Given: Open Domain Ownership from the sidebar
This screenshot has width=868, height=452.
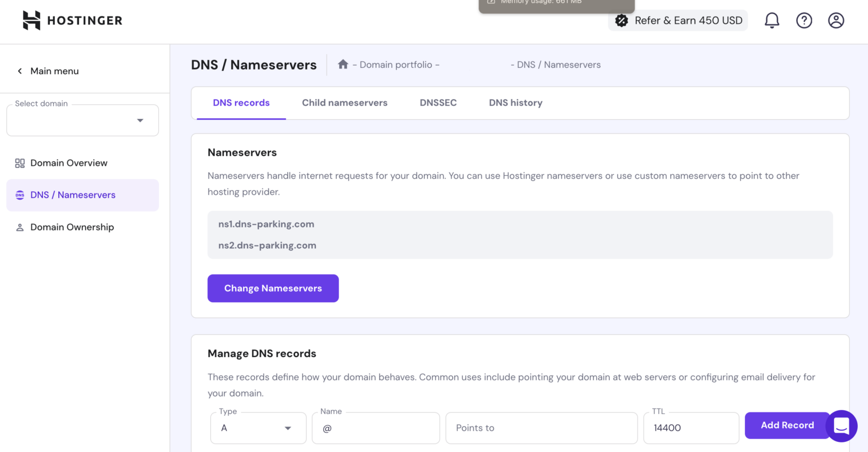Looking at the screenshot, I should [x=72, y=227].
